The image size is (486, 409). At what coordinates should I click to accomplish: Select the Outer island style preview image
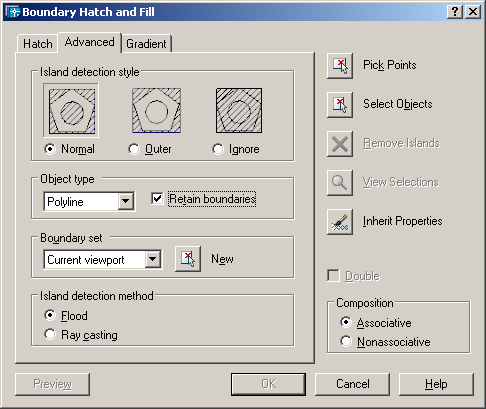pos(156,110)
